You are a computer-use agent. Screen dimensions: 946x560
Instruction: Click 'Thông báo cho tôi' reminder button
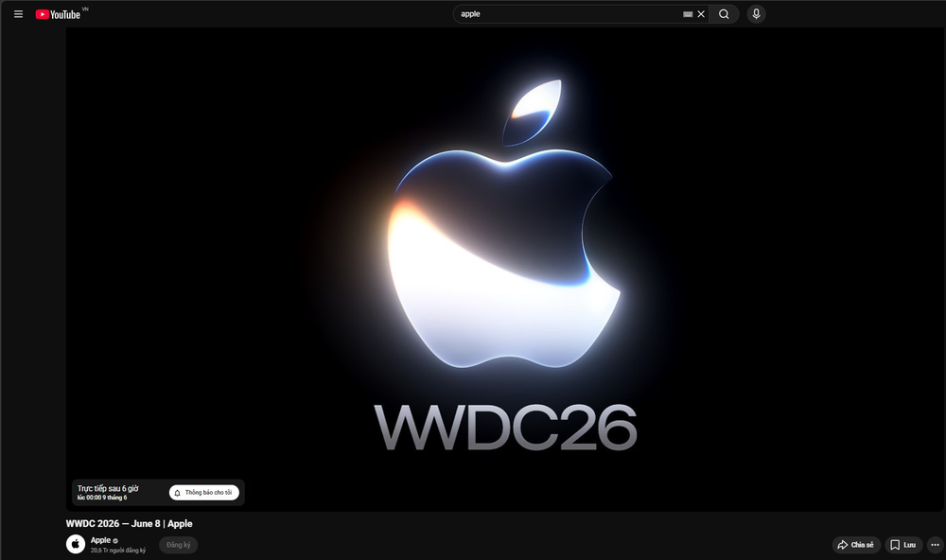(x=204, y=493)
